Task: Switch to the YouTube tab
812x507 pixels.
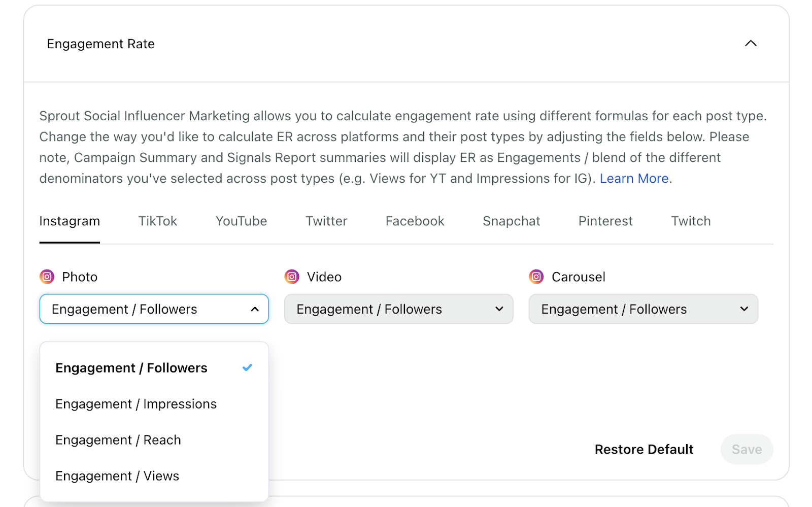Action: click(x=241, y=221)
